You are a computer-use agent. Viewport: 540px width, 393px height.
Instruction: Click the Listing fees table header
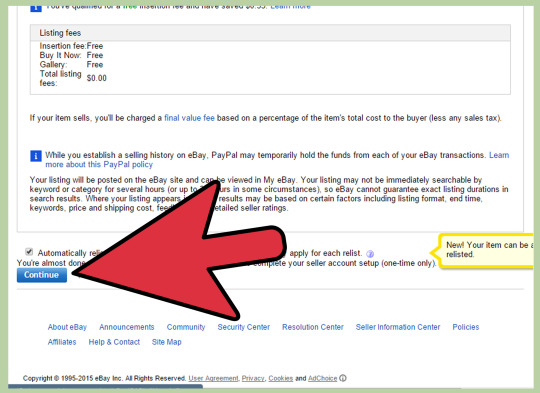click(x=270, y=33)
